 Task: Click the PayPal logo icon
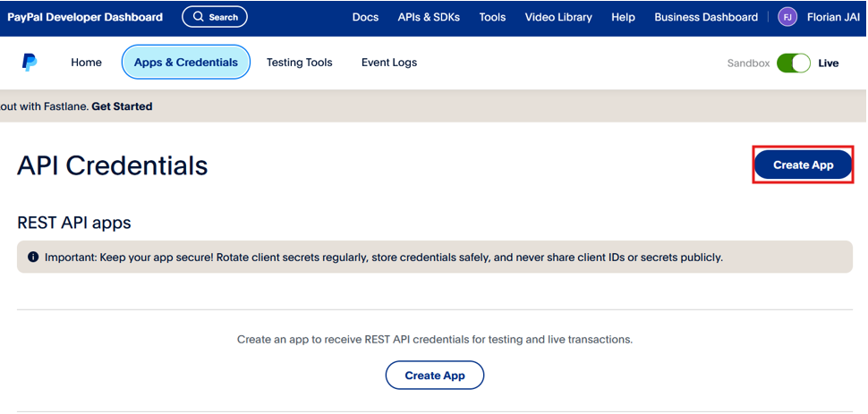30,63
